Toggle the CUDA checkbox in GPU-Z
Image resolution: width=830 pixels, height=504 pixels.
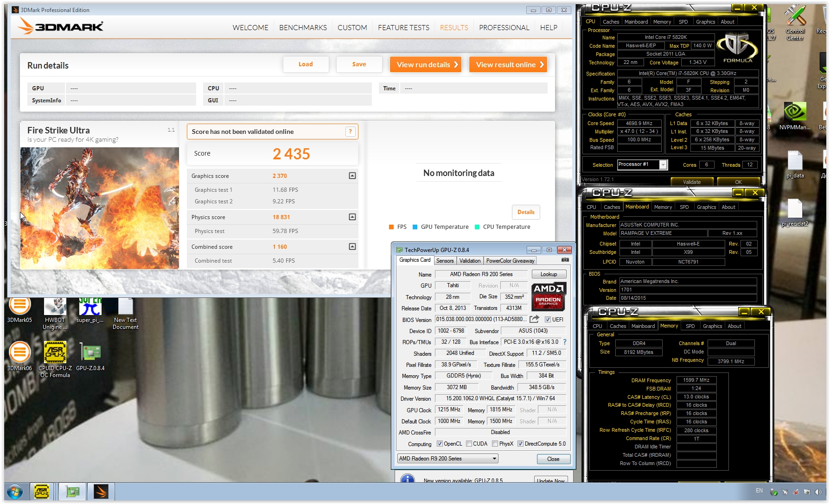(469, 444)
